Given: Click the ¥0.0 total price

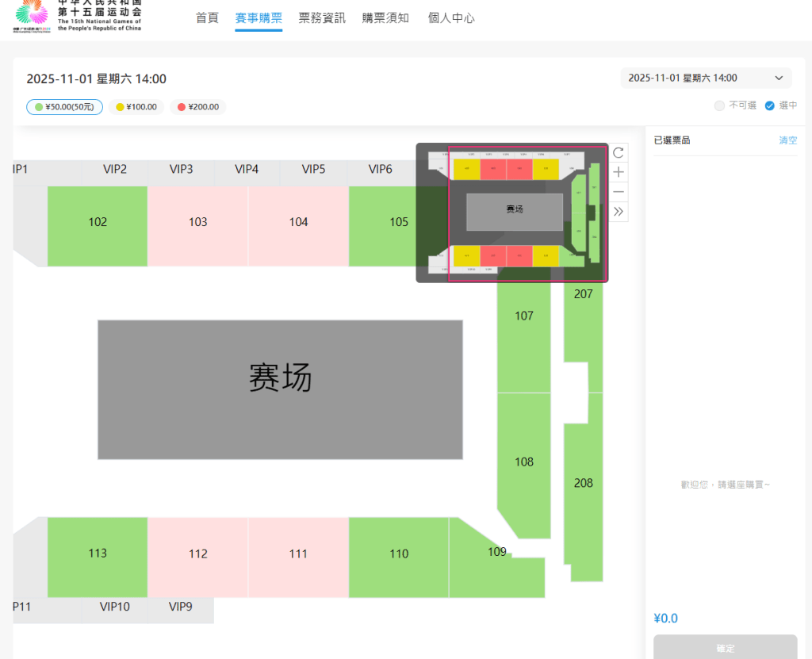Looking at the screenshot, I should [x=665, y=619].
